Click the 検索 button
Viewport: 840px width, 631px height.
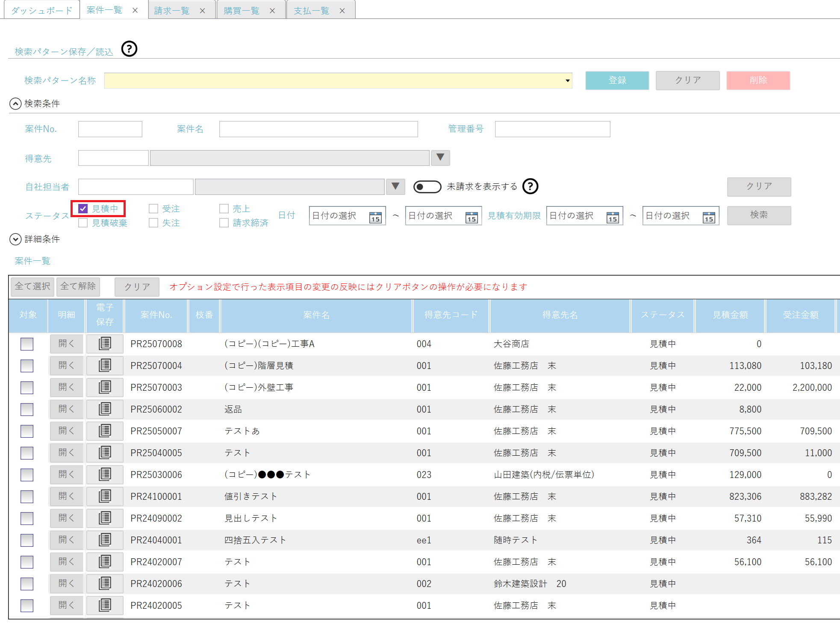759,215
